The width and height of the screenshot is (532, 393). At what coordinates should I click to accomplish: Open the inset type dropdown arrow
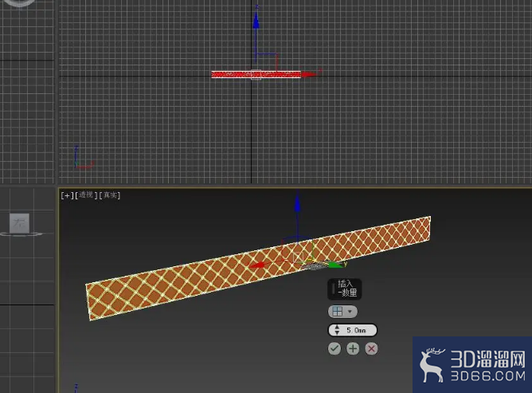pos(350,312)
